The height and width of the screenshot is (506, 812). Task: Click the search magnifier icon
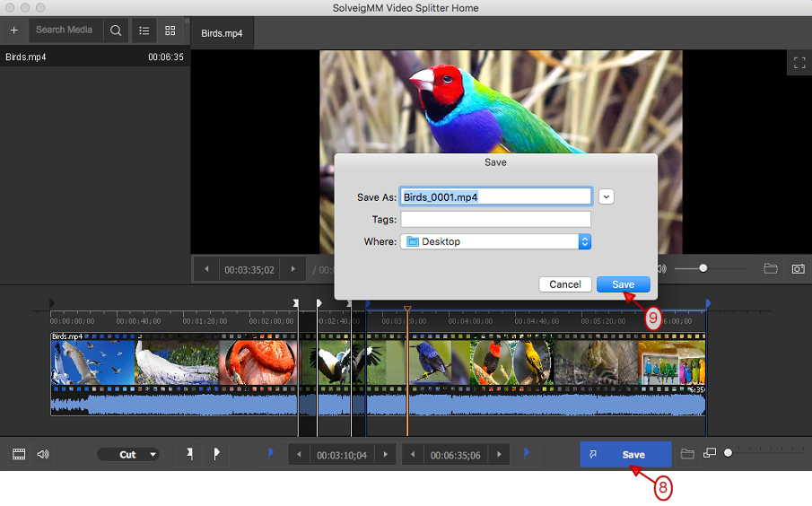(115, 31)
